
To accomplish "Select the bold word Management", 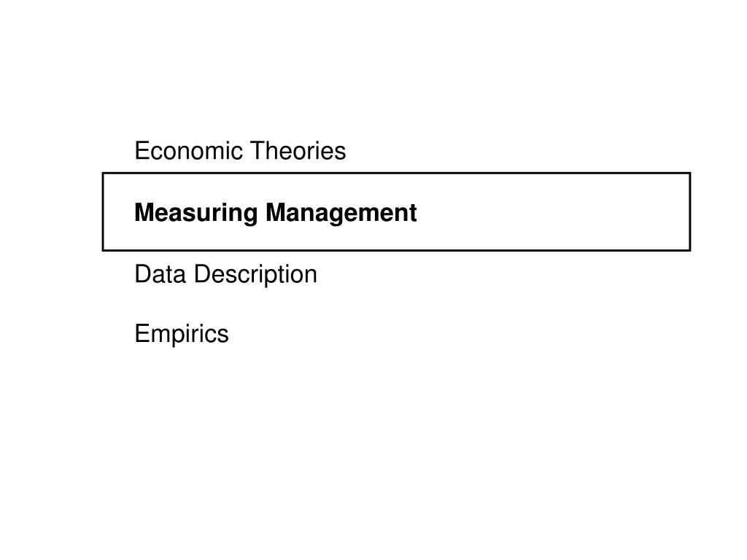I will (341, 213).
